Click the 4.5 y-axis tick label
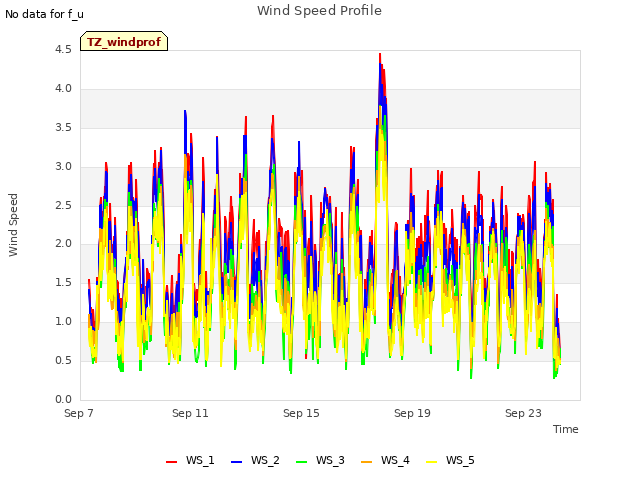The image size is (640, 480). click(63, 50)
